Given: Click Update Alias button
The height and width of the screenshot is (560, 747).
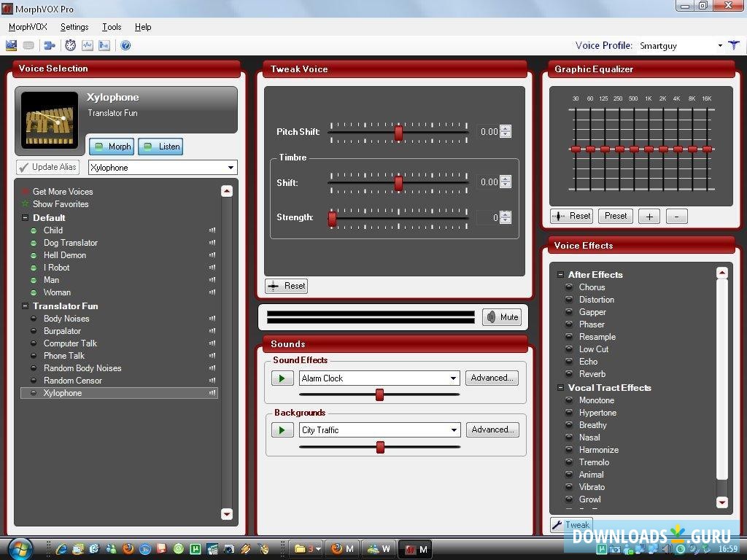Looking at the screenshot, I should coord(47,167).
